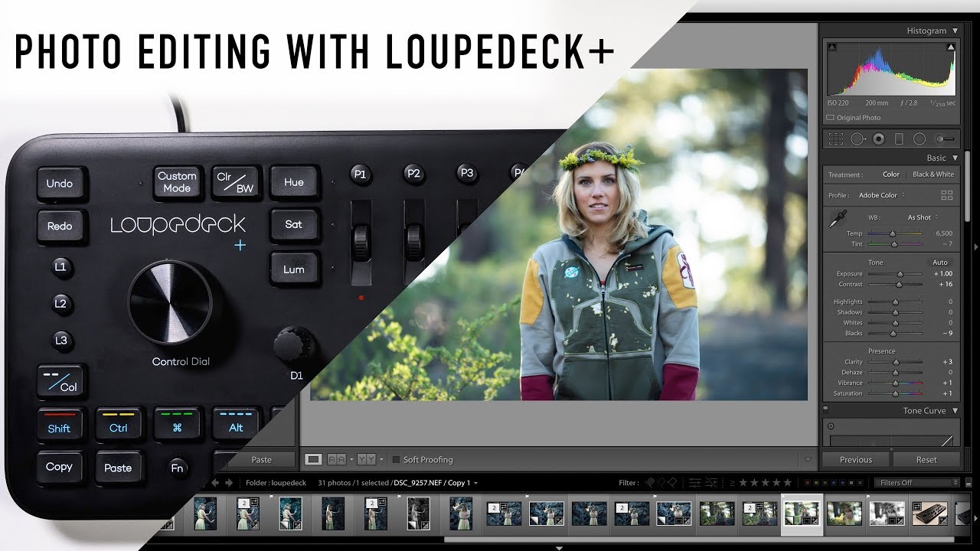Enable the Soft Proofing checkbox
The width and height of the screenshot is (980, 551).
pyautogui.click(x=396, y=460)
